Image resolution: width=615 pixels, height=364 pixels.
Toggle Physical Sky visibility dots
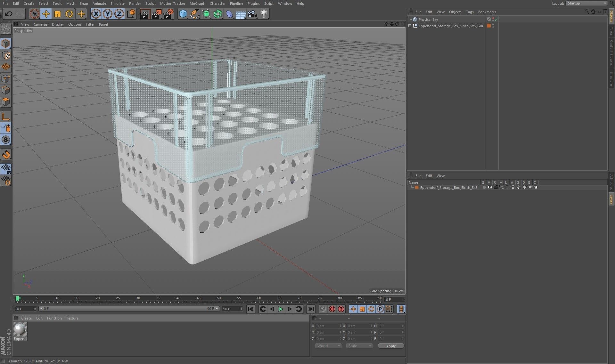coord(493,20)
